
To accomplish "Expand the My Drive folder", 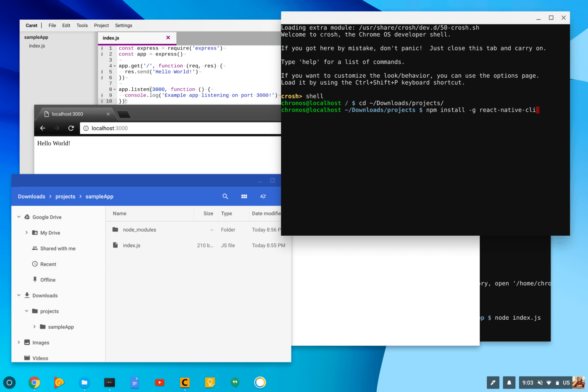I will click(27, 232).
